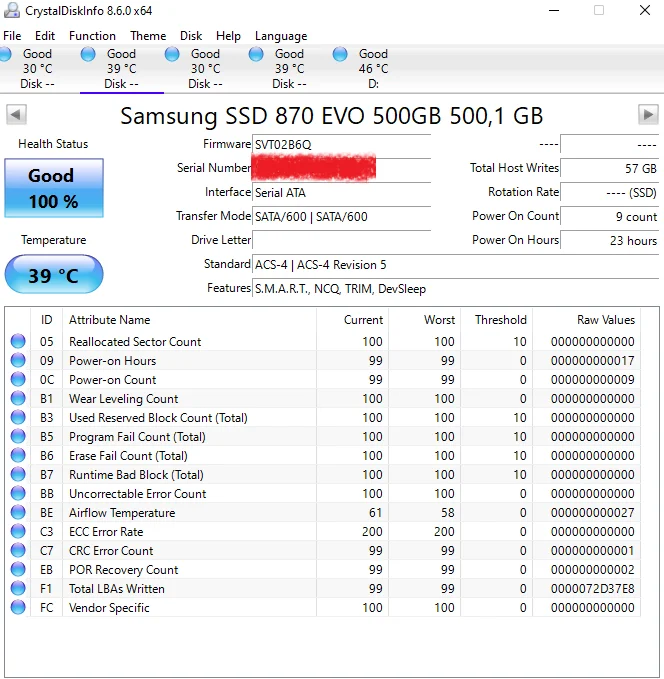Open the Theme menu

click(x=148, y=36)
